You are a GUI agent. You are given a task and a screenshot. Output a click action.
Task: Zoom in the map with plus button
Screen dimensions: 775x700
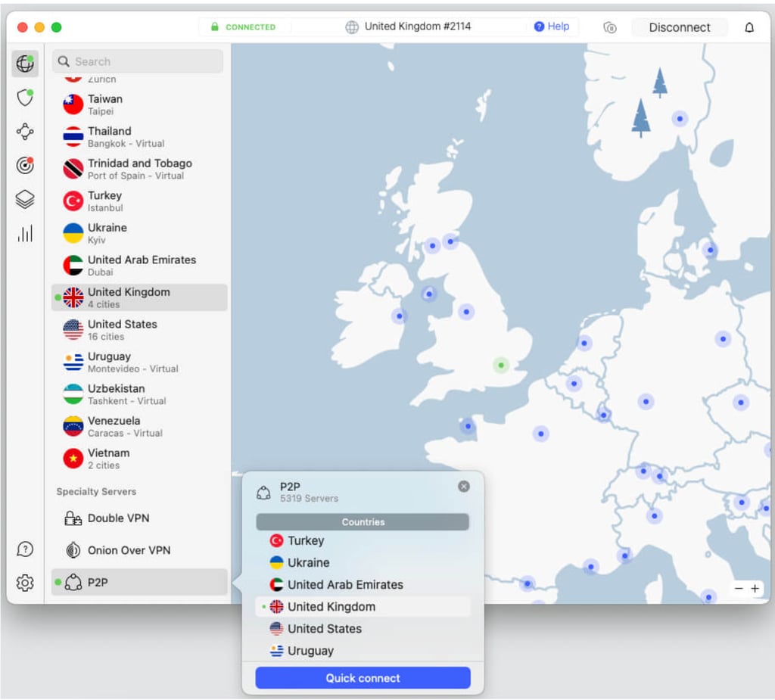(755, 588)
